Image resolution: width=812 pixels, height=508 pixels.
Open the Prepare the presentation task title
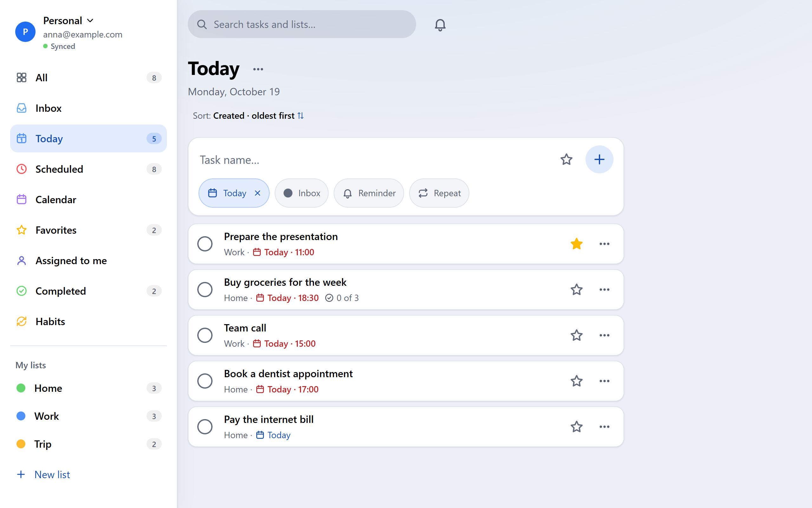tap(281, 237)
